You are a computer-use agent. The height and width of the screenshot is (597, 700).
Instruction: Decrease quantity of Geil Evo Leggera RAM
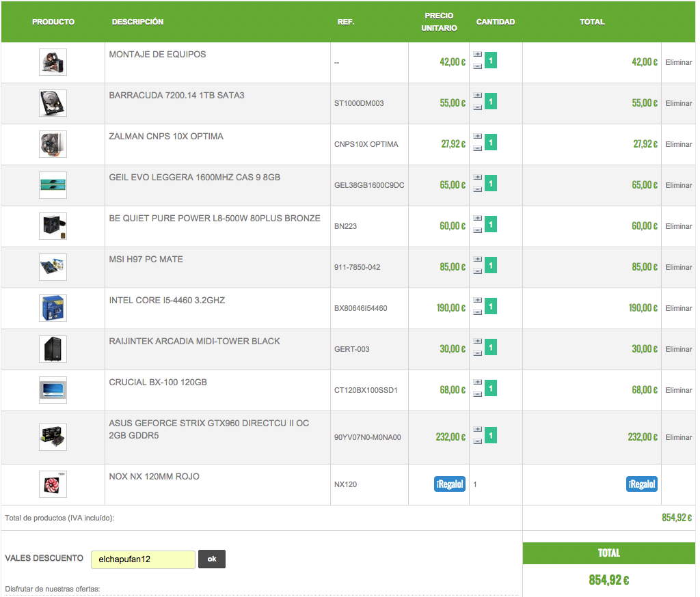477,189
